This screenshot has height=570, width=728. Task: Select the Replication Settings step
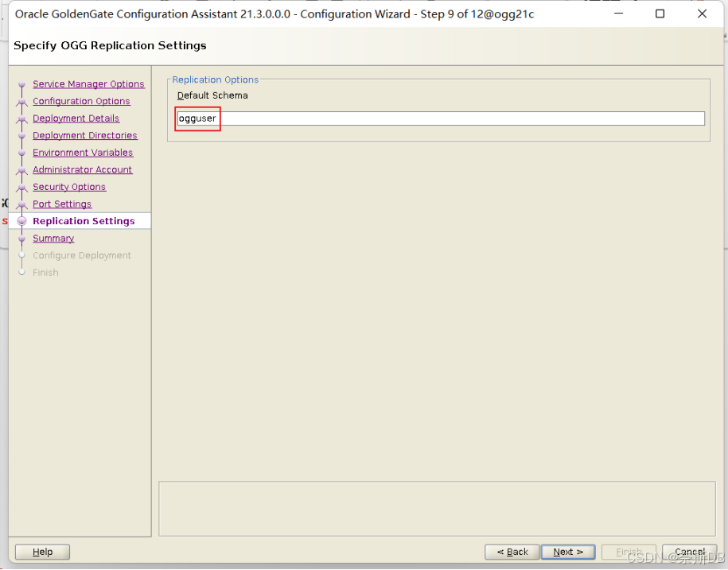[x=84, y=221]
